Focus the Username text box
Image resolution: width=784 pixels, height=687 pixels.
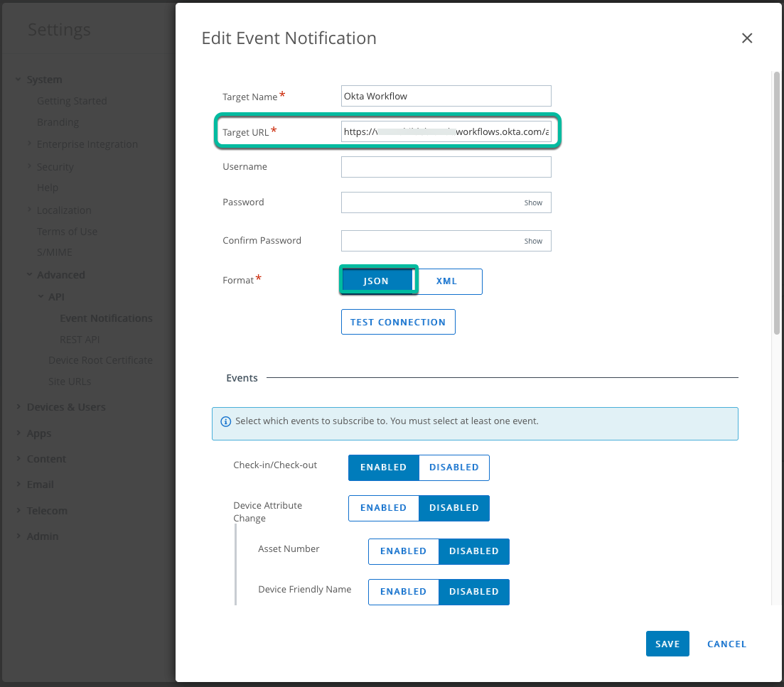[x=446, y=167]
